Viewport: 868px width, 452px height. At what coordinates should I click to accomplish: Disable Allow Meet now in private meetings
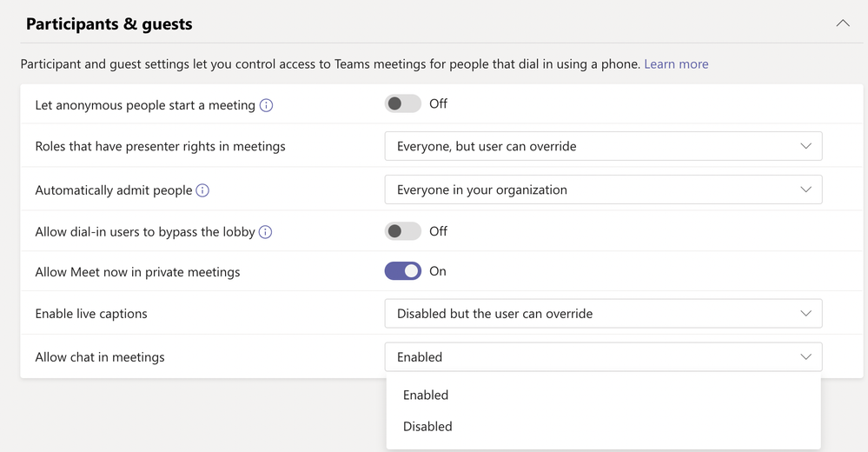402,271
